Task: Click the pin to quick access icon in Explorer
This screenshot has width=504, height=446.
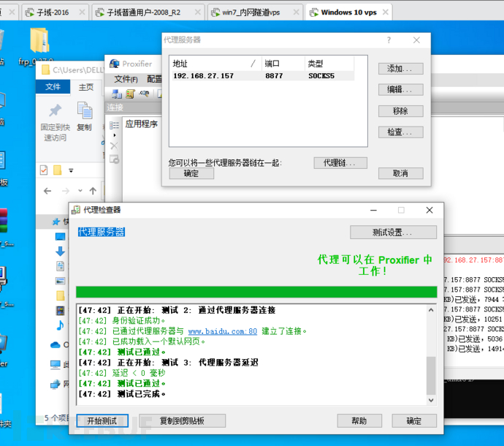Action: [55, 110]
